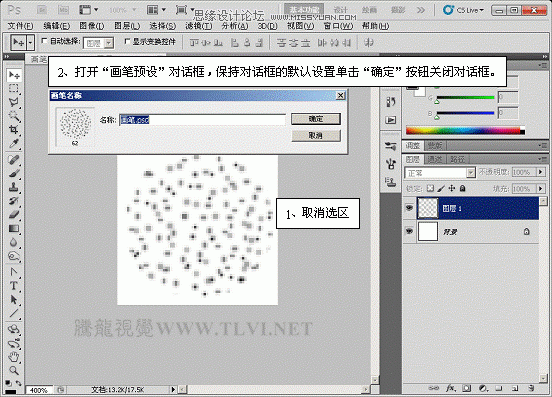Select the Line shape tool
The width and height of the screenshot is (552, 397).
[x=14, y=313]
